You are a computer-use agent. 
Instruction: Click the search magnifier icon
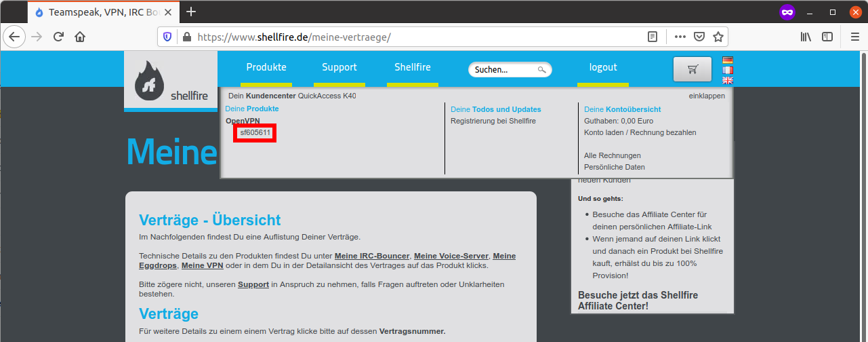click(x=542, y=69)
